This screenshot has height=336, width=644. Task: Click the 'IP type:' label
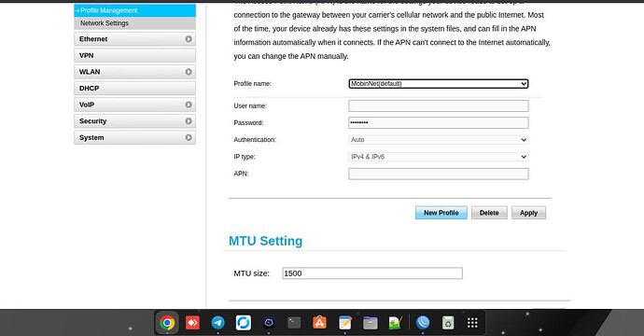click(x=245, y=157)
